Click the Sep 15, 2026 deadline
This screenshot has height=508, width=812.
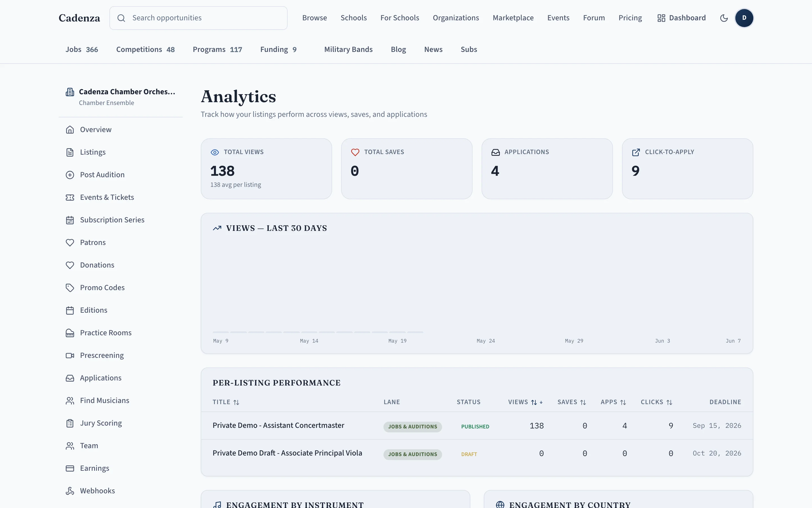point(717,426)
